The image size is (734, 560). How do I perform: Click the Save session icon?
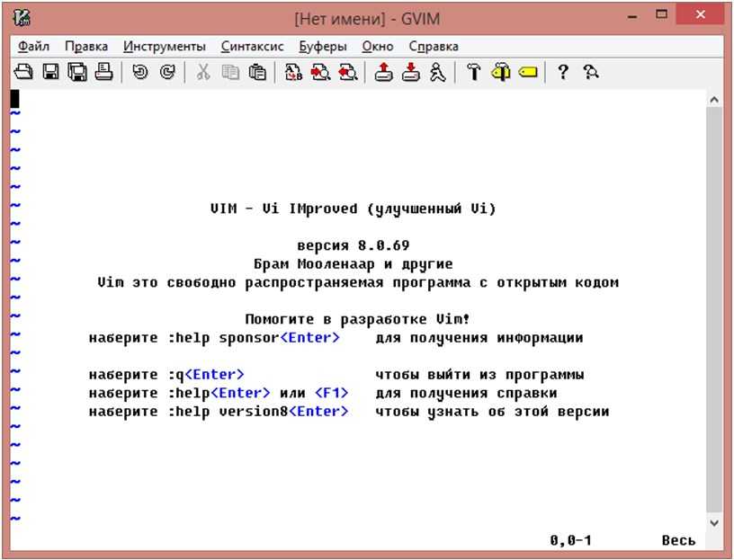tap(411, 73)
